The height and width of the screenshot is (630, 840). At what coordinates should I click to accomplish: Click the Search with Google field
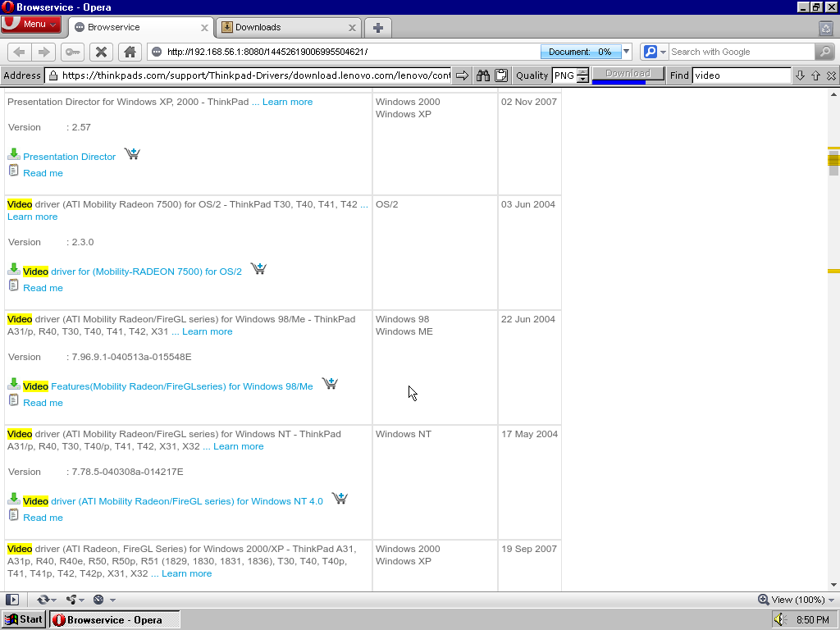coord(742,52)
